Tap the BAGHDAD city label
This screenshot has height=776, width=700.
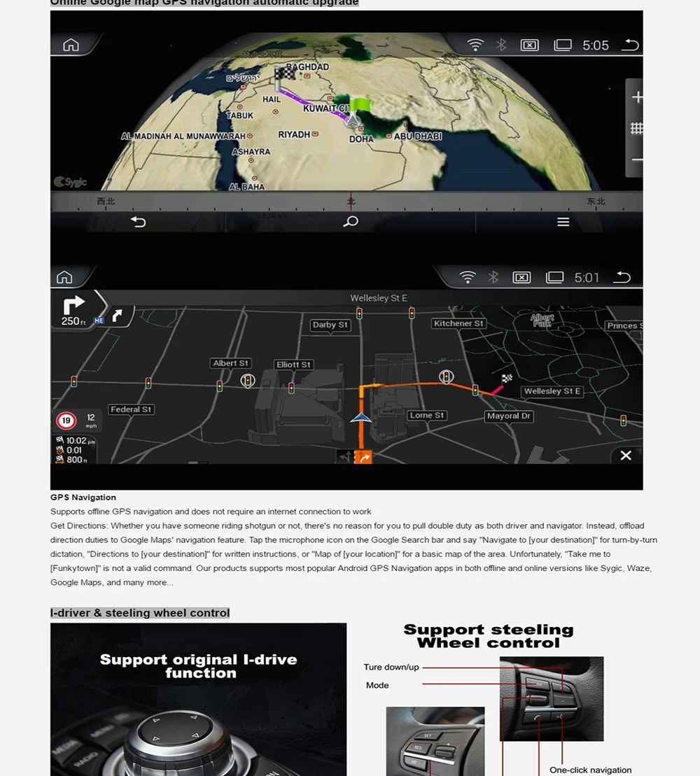coord(307,66)
